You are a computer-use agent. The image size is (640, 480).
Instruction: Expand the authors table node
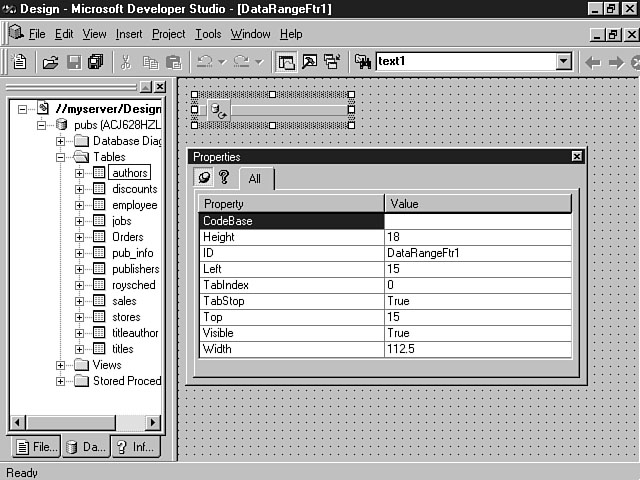[79, 173]
